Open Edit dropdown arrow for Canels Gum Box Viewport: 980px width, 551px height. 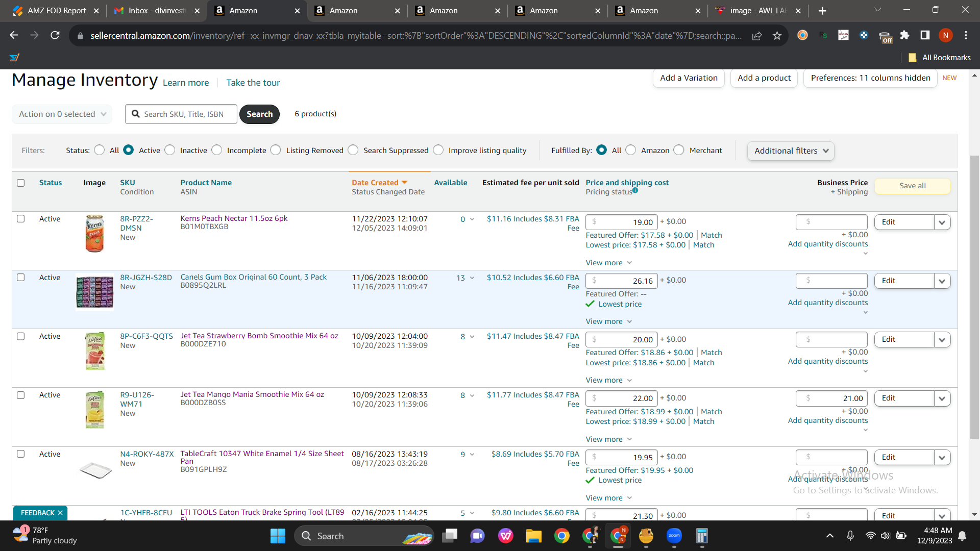pos(942,281)
